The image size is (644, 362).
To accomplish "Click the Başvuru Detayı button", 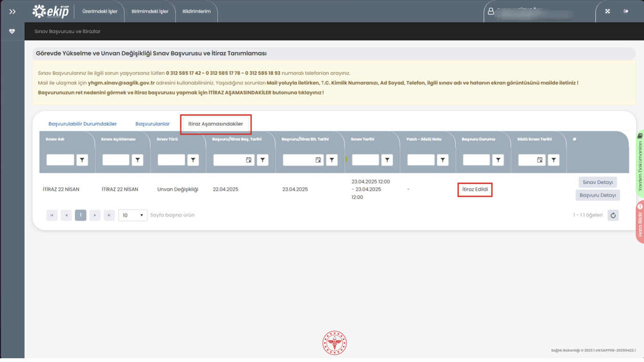I will [x=597, y=195].
